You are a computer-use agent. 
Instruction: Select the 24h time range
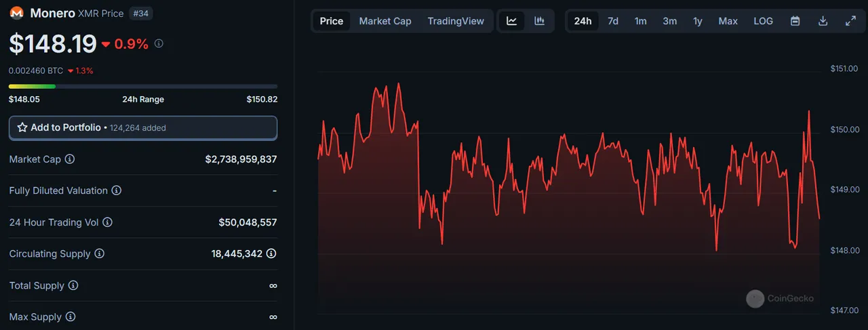point(583,21)
